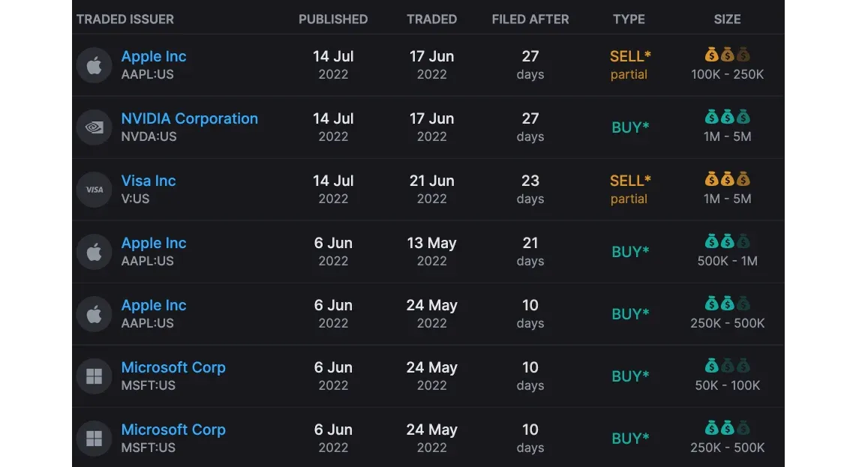Click the Microsoft logo in the 50K - 100K row
Image resolution: width=868 pixels, height=467 pixels.
94,376
